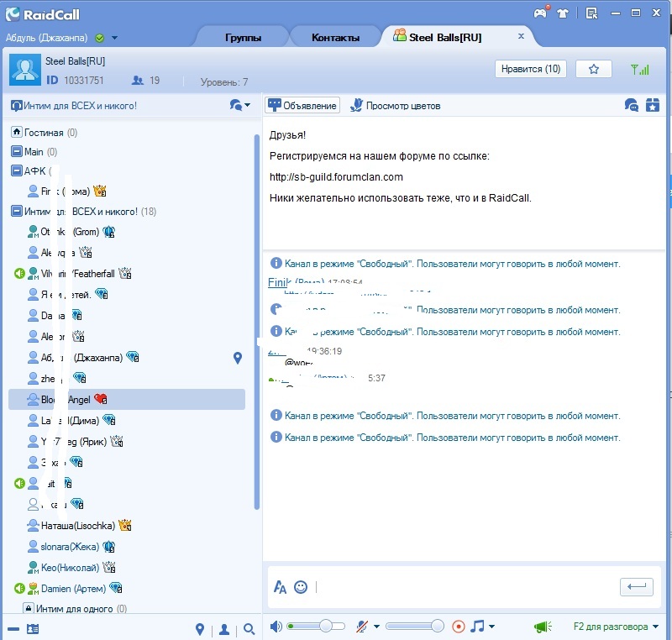This screenshot has height=640, width=672.
Task: Send message with the enter arrow button
Action: [x=637, y=587]
